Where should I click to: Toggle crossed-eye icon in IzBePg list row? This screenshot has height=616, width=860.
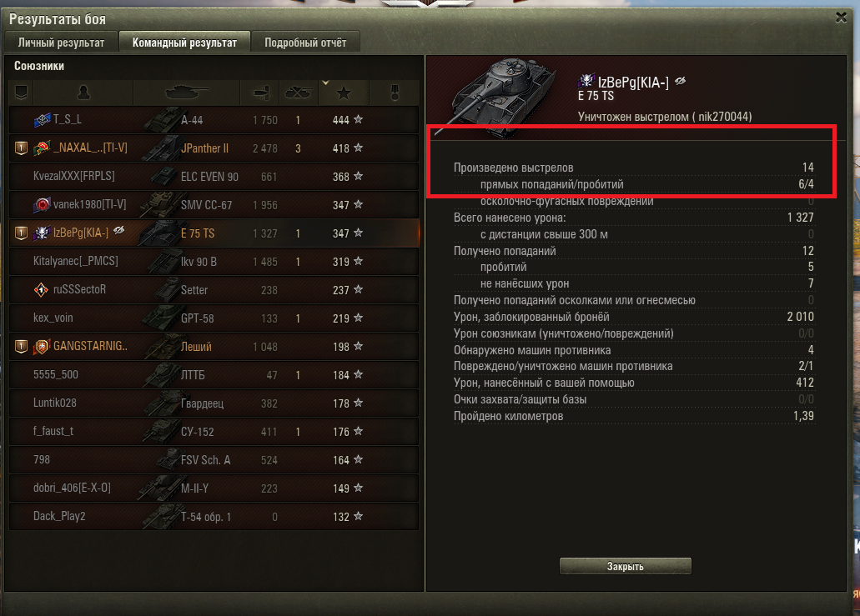click(118, 231)
